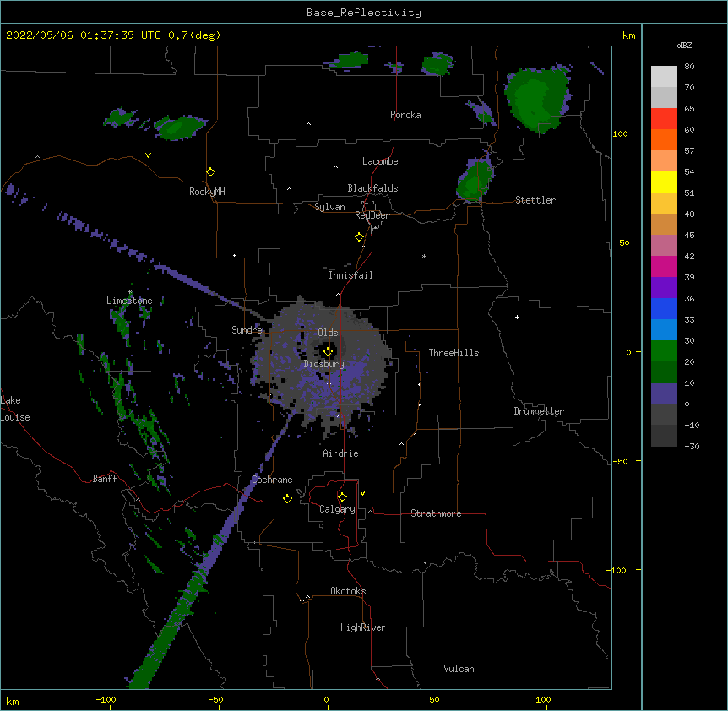Click the Sylvan label
Image resolution: width=728 pixels, height=711 pixels.
pos(329,207)
